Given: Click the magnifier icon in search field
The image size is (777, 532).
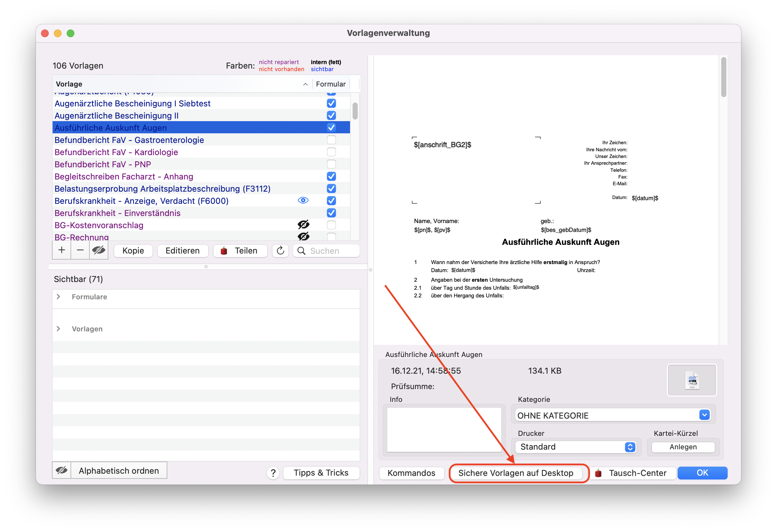Looking at the screenshot, I should (x=301, y=251).
